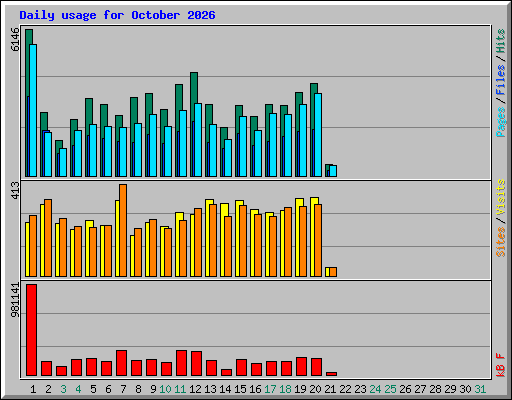
Task: Click day 2 on the x-axis
Action: coord(48,389)
